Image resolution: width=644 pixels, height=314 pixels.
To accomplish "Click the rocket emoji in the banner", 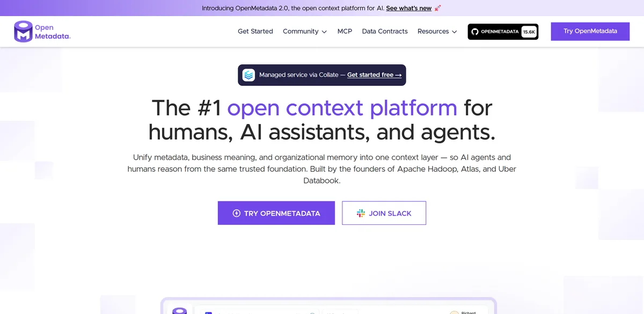I will (438, 8).
